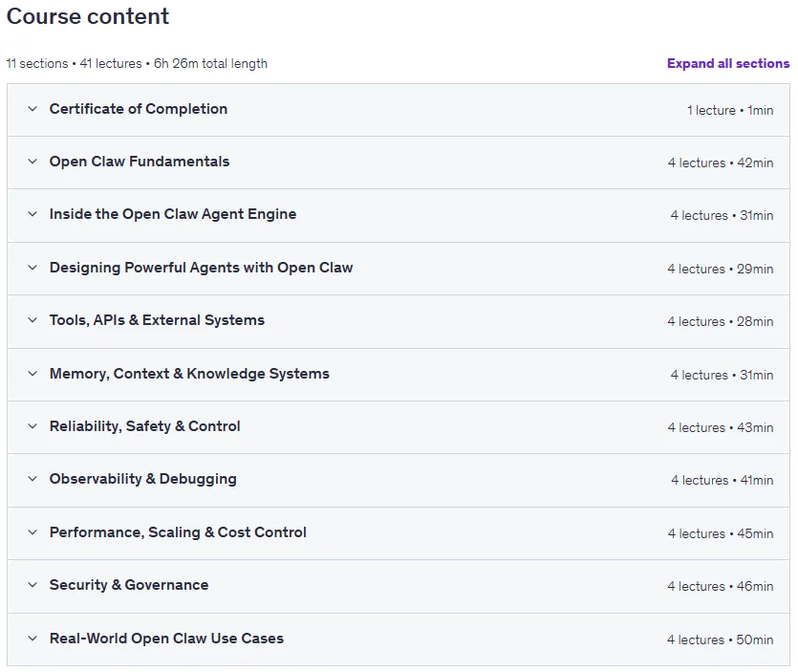
Task: Expand chevron beside Observability & Debugging
Action: point(32,479)
